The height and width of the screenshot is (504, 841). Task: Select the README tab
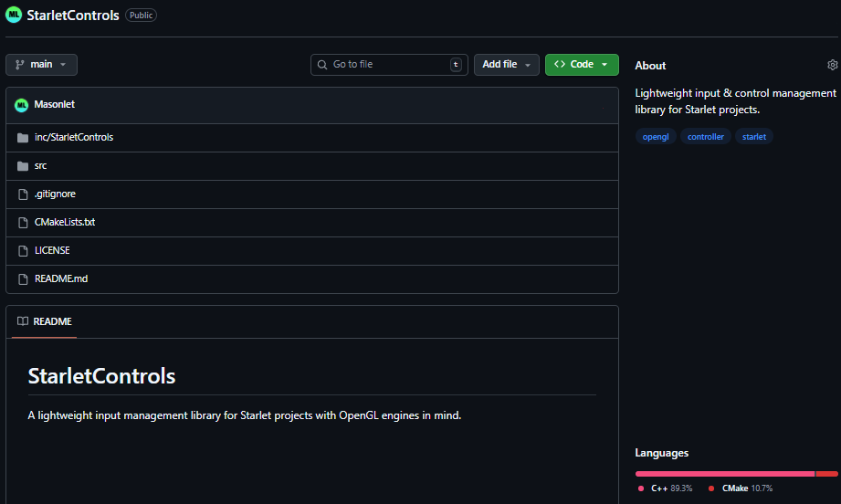point(45,321)
